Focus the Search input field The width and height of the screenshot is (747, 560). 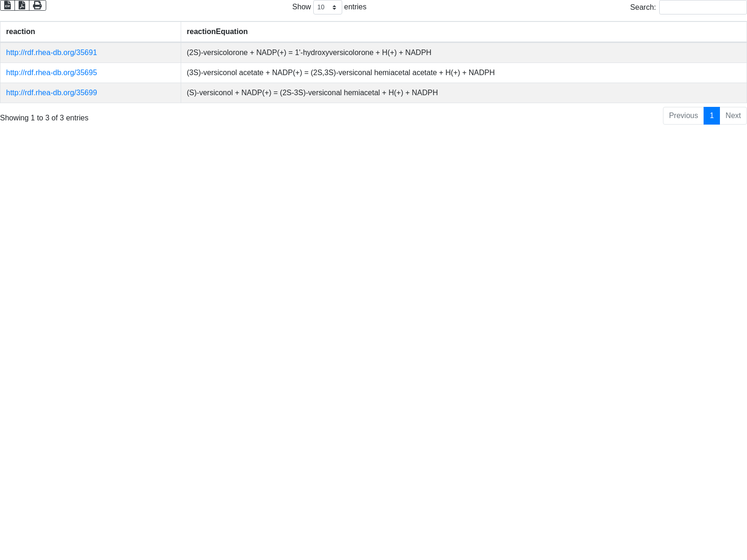click(703, 7)
